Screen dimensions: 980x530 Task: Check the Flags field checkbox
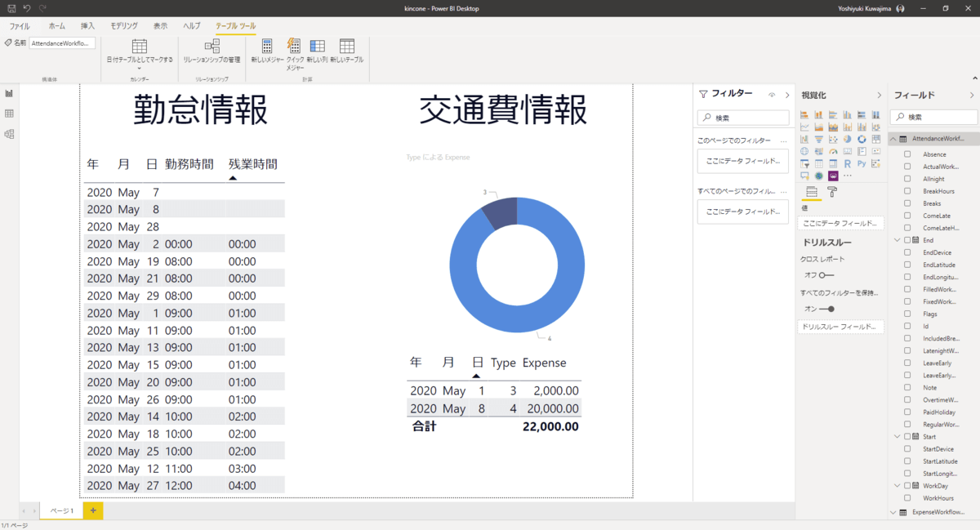point(907,314)
